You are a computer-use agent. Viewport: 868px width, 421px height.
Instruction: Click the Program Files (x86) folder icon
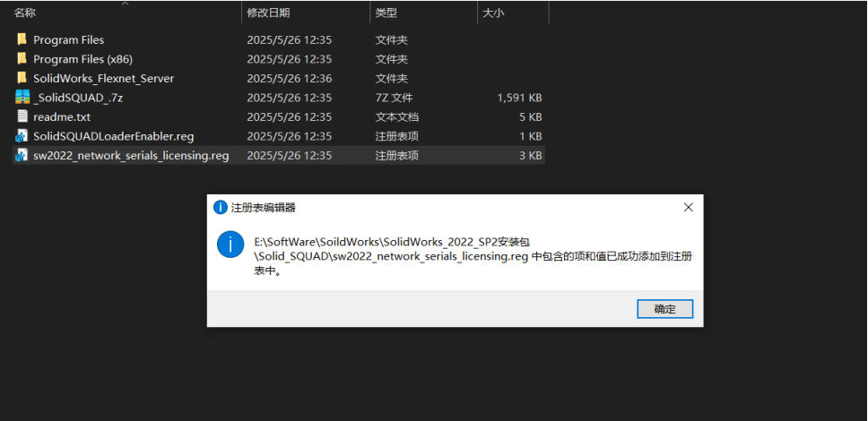[x=22, y=58]
